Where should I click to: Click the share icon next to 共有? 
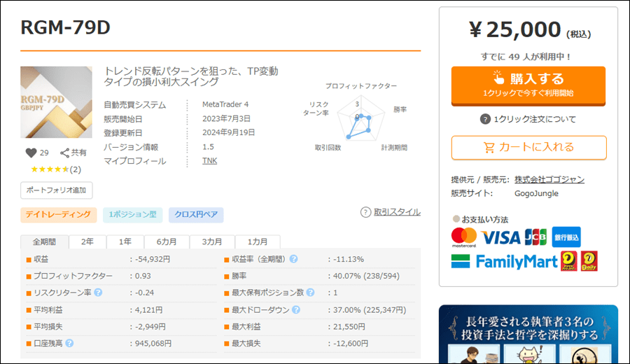pos(64,153)
